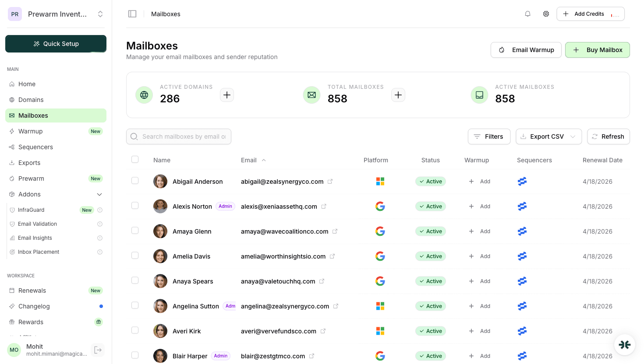Image resolution: width=644 pixels, height=364 pixels.
Task: Click the search mailboxes input field
Action: [x=179, y=136]
